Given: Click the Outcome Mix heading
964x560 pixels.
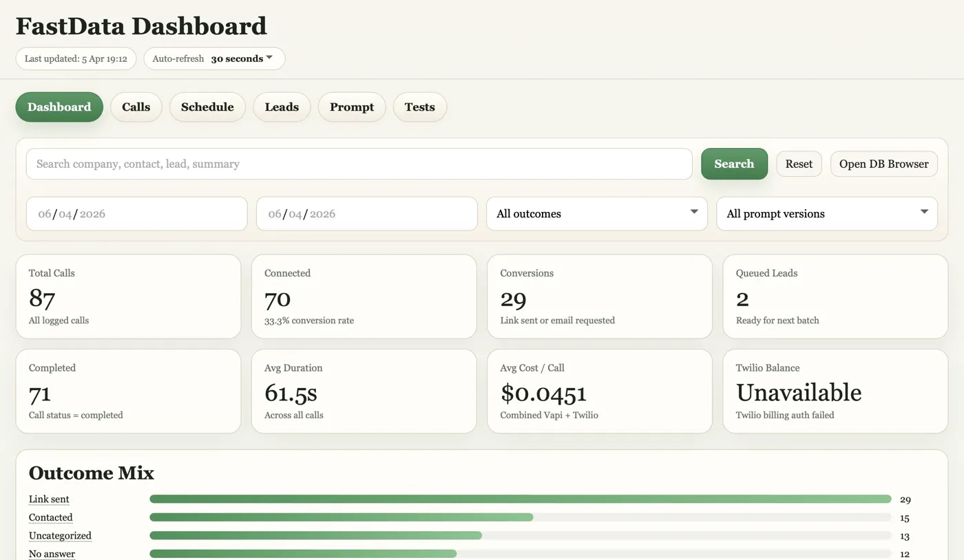Looking at the screenshot, I should point(92,473).
